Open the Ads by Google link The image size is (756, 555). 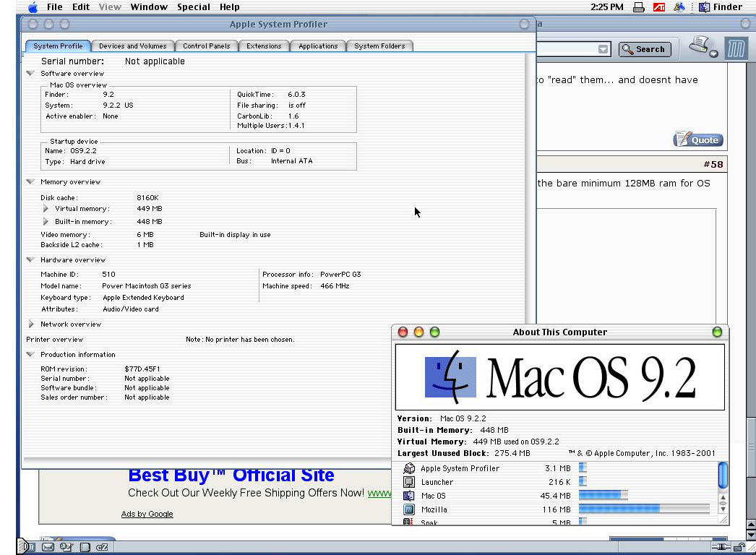pos(147,514)
